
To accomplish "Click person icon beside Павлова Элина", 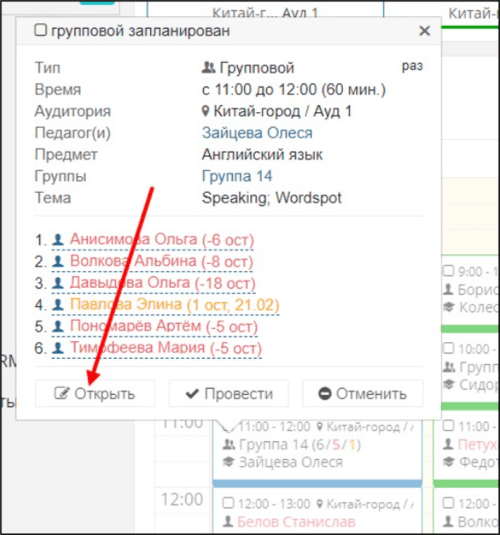I will (58, 305).
